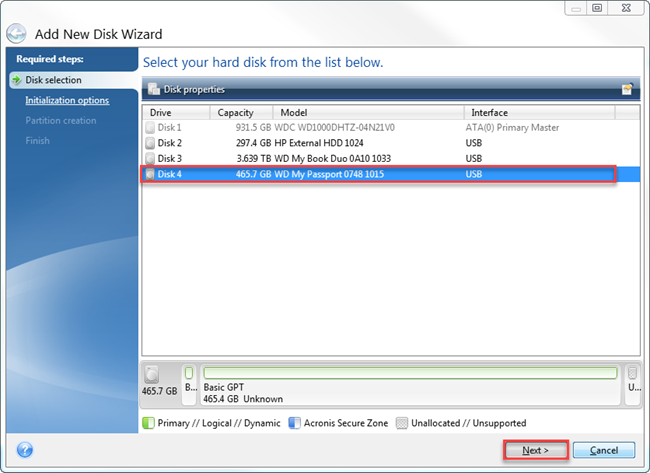Maximize the wizard window
Viewport: 650px width, 473px height.
click(597, 8)
